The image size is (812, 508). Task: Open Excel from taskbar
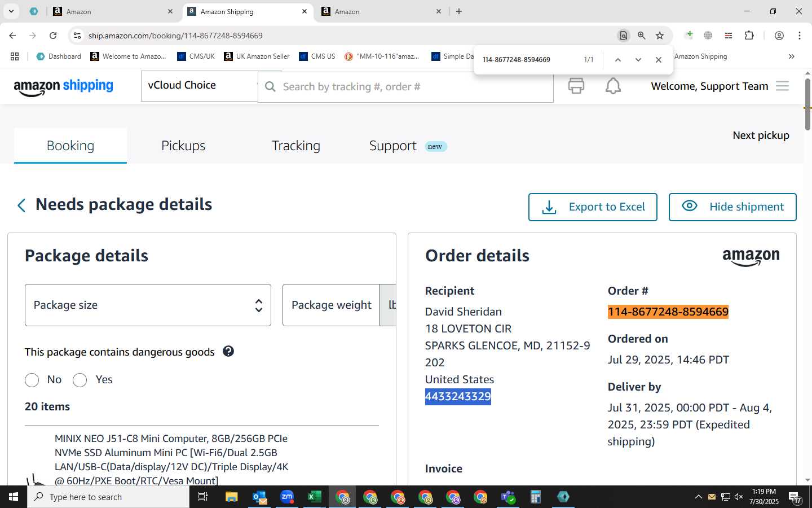pos(314,497)
